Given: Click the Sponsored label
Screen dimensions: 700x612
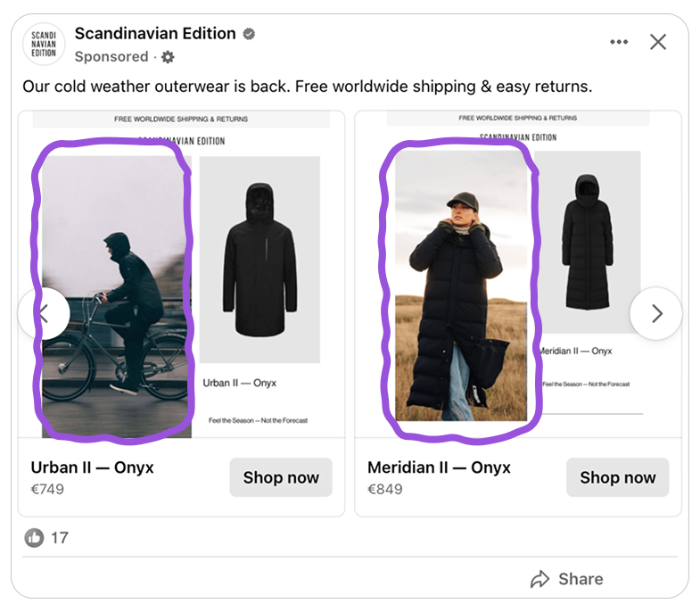Looking at the screenshot, I should (111, 57).
